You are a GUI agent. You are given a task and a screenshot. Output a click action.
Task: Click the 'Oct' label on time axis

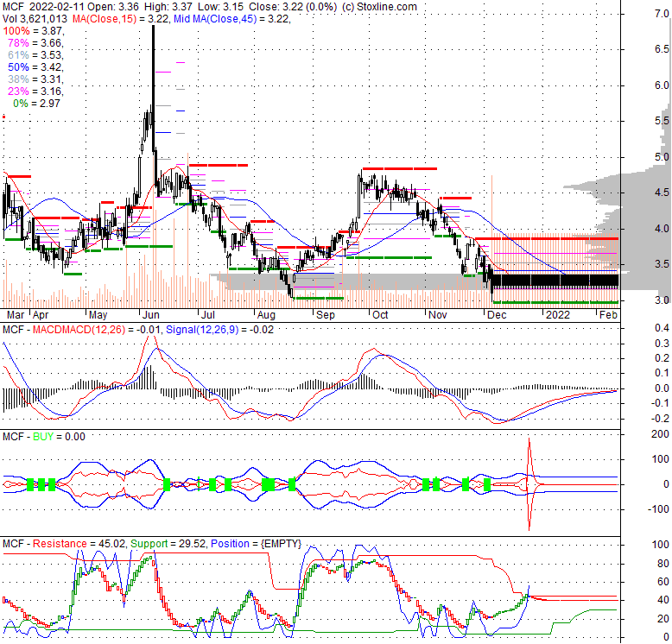pyautogui.click(x=380, y=315)
